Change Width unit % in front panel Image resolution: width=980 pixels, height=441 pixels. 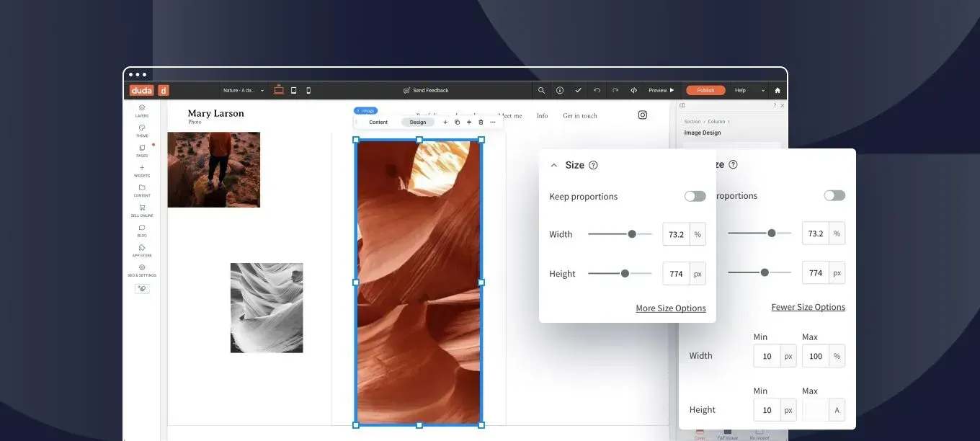[x=698, y=234]
